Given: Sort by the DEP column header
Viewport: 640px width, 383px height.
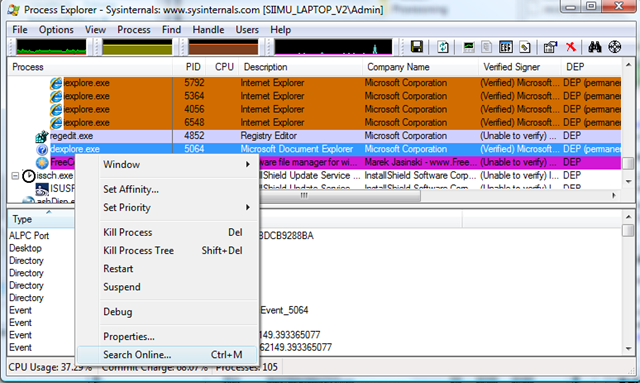Looking at the screenshot, I should point(591,67).
